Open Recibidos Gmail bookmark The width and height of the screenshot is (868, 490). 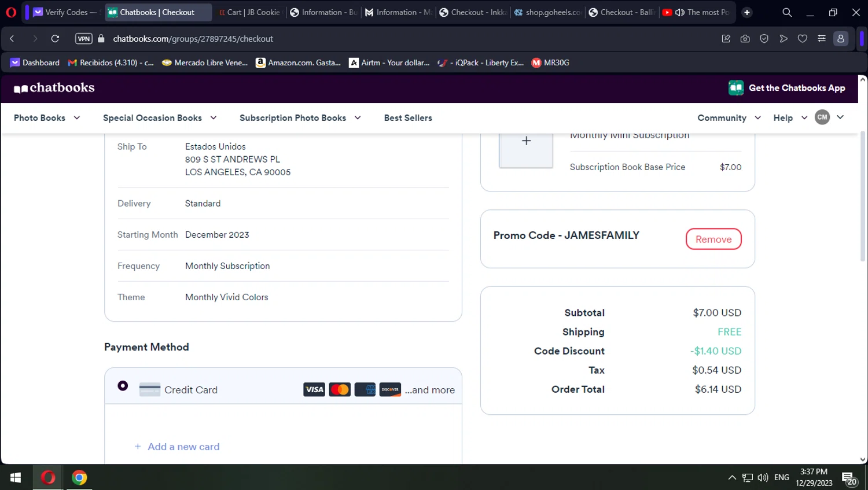pos(111,62)
